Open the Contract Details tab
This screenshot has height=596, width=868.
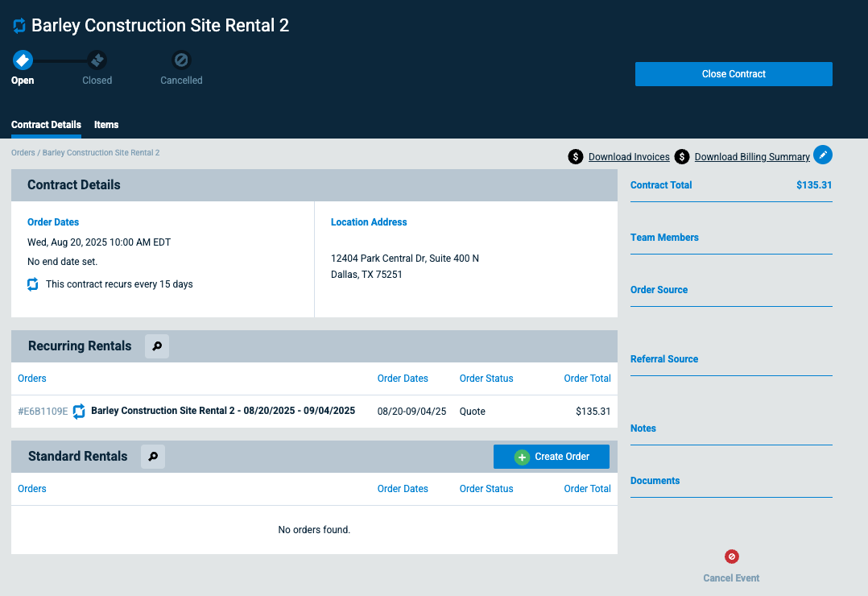46,125
